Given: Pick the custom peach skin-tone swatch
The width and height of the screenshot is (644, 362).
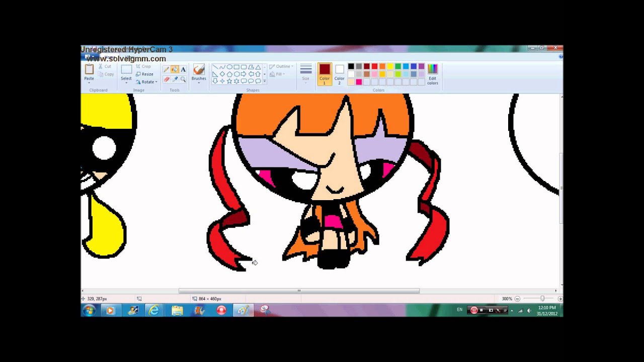Looking at the screenshot, I should click(x=351, y=82).
